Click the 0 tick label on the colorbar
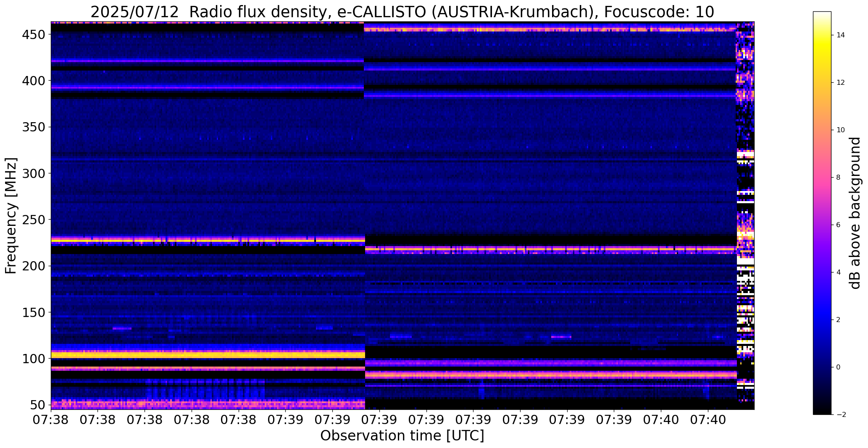The width and height of the screenshot is (868, 448). pos(839,367)
